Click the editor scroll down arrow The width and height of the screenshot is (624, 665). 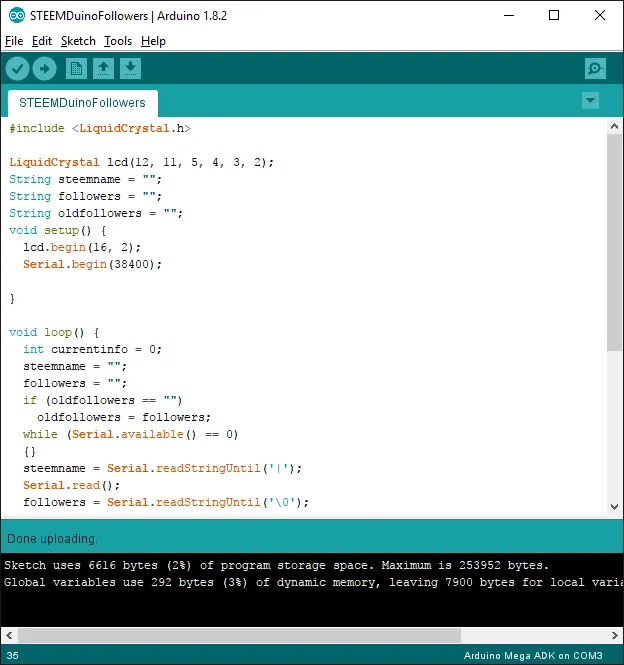(614, 507)
